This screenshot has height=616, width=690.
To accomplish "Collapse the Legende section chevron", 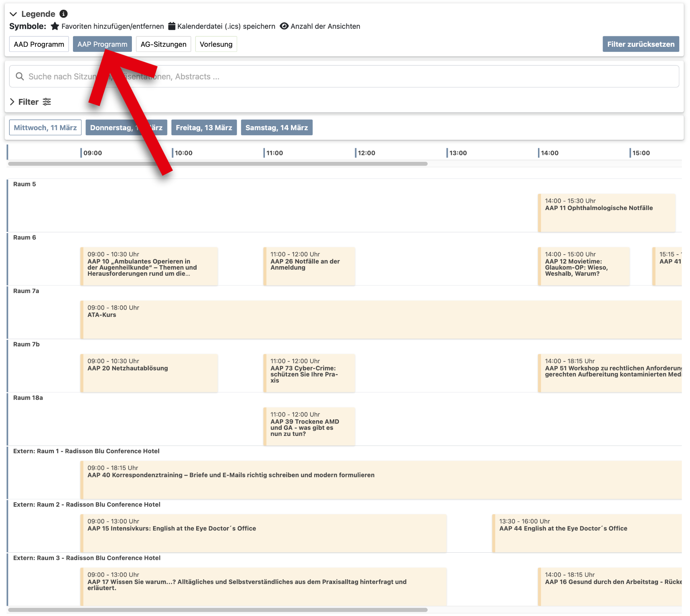I will pos(13,14).
